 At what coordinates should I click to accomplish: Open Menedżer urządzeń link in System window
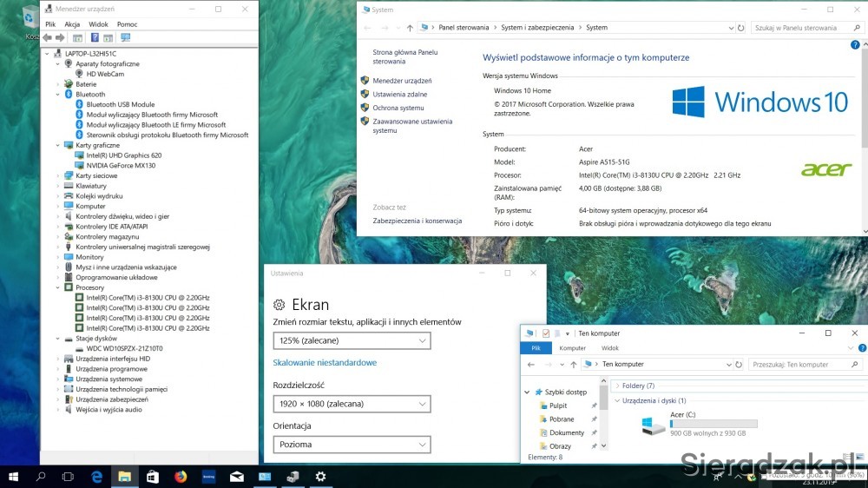pos(402,81)
